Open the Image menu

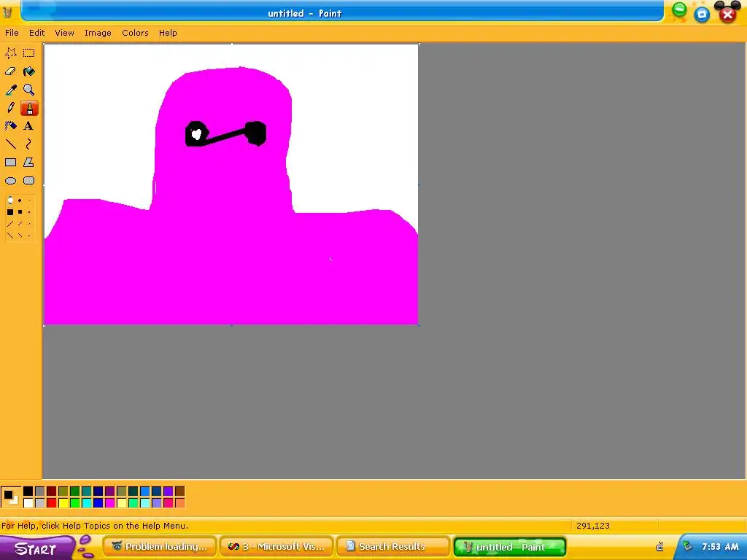[98, 33]
